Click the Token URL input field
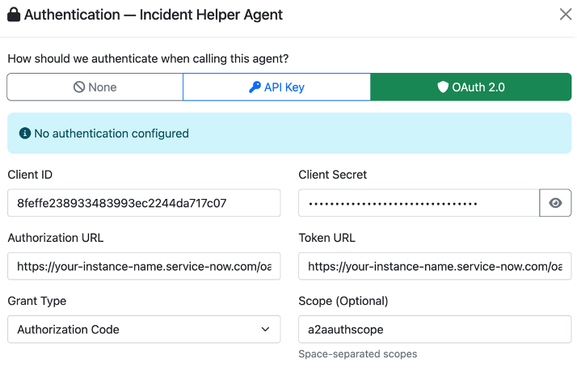577x372 pixels. click(x=435, y=266)
